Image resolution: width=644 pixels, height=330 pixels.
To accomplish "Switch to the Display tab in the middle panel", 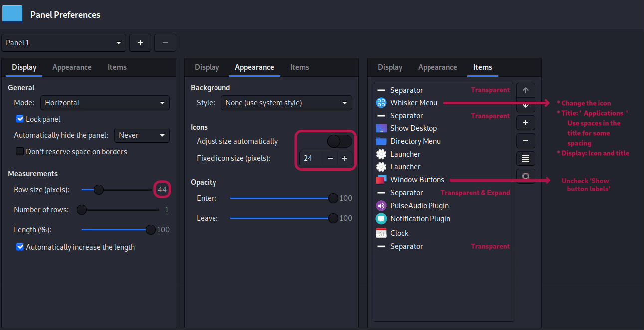I will tap(207, 67).
